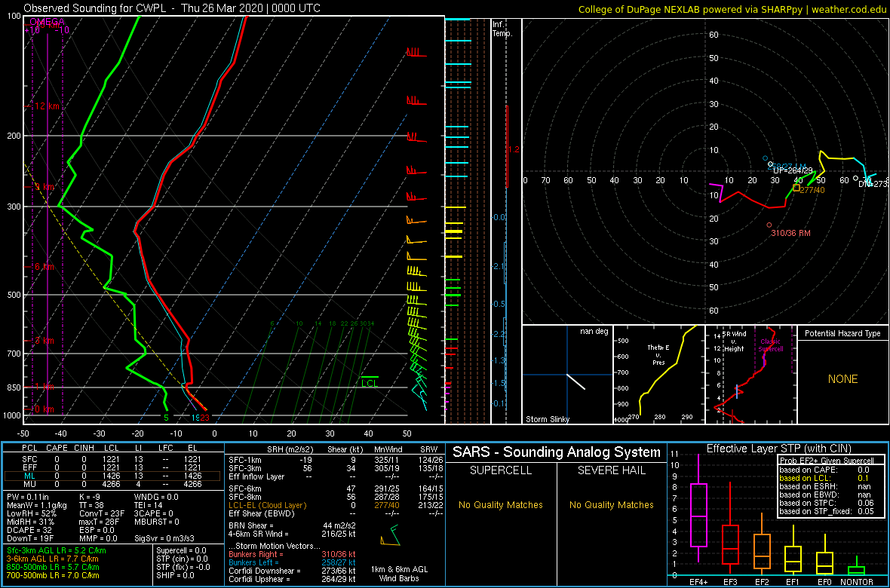Screen dimensions: 890x588
Task: Click the DCAPE = 32 value
Action: tap(28, 529)
